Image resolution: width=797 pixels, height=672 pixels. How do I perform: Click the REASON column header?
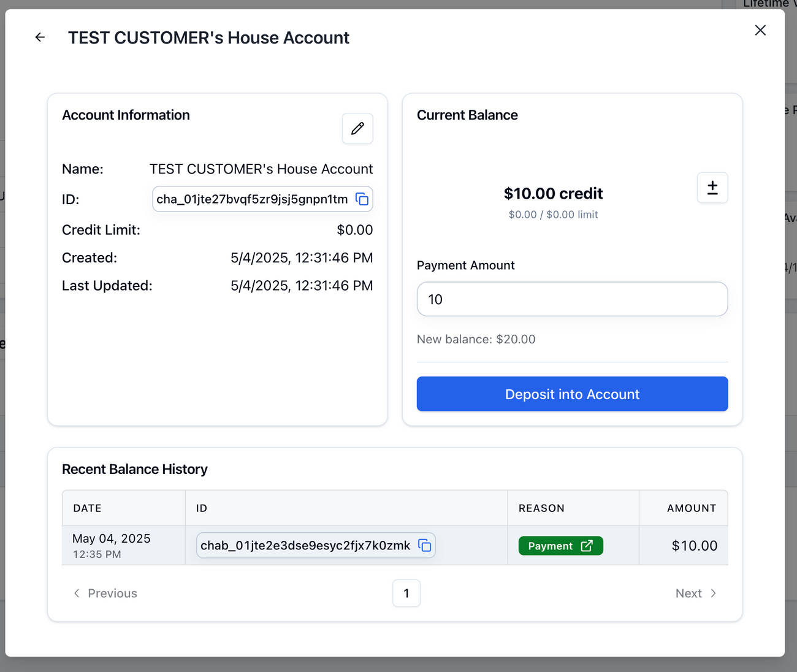tap(541, 508)
